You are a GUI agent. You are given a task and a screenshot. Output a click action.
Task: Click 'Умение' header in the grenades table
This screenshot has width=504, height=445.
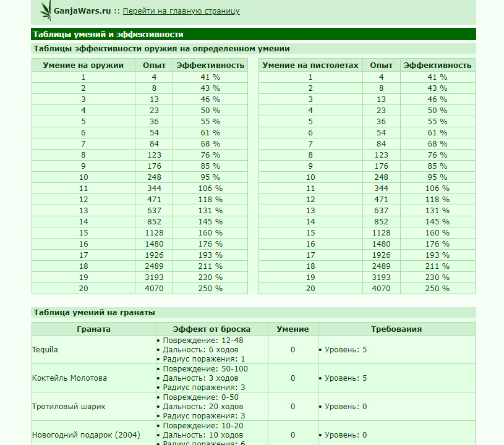point(293,329)
